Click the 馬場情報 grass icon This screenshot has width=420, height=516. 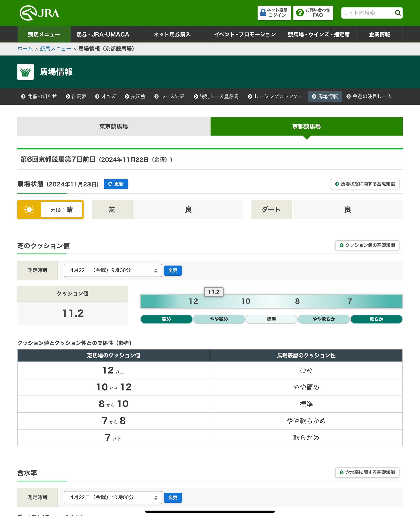(x=25, y=72)
